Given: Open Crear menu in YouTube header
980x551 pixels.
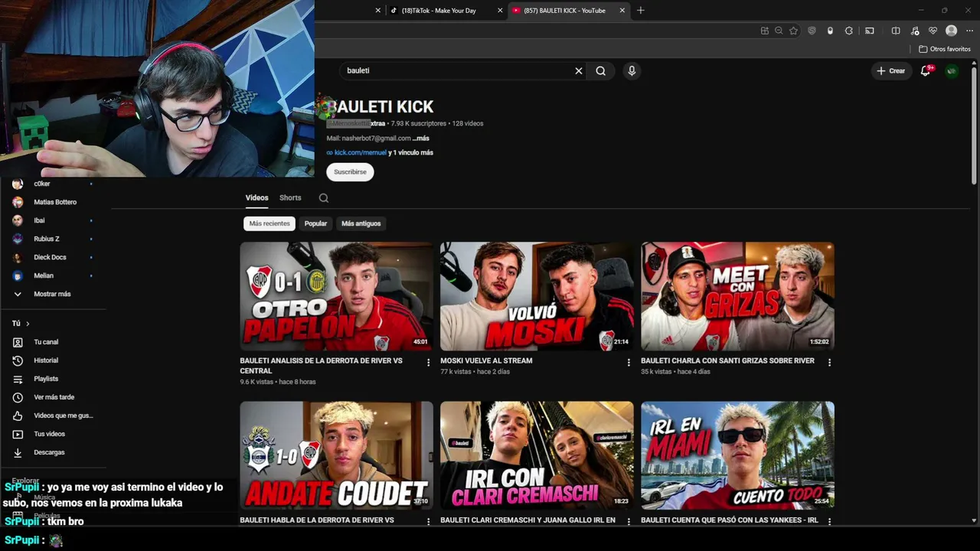Looking at the screenshot, I should (x=891, y=70).
